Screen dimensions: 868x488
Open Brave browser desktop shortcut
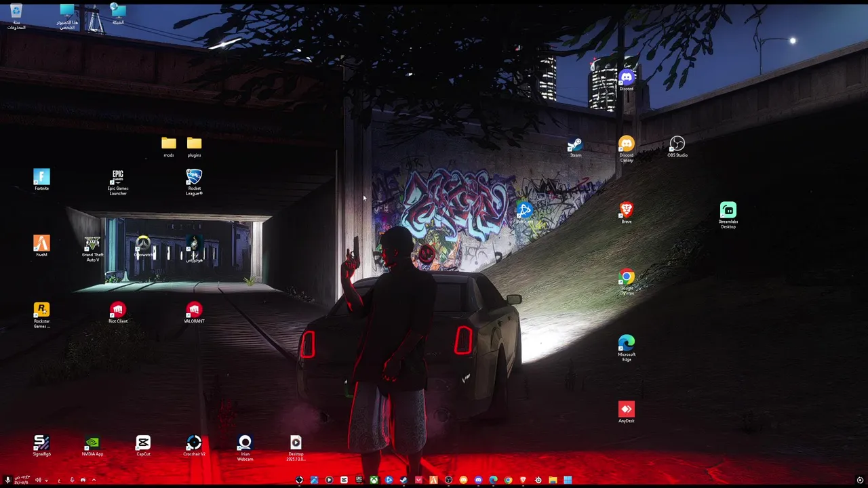click(627, 213)
